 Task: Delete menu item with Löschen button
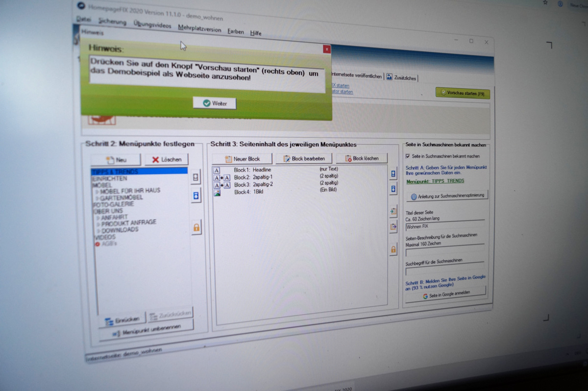(166, 160)
